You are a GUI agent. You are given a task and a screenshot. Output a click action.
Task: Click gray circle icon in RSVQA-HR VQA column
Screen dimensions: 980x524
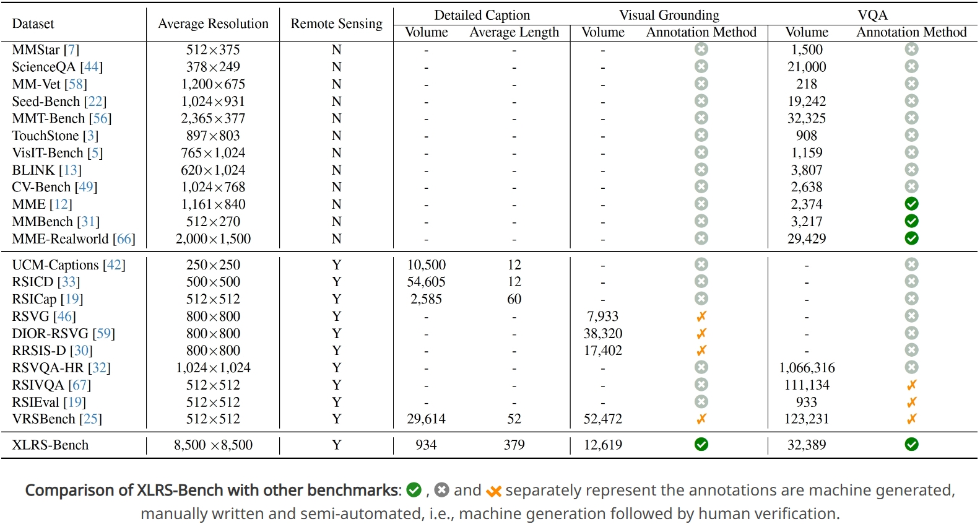coord(911,367)
